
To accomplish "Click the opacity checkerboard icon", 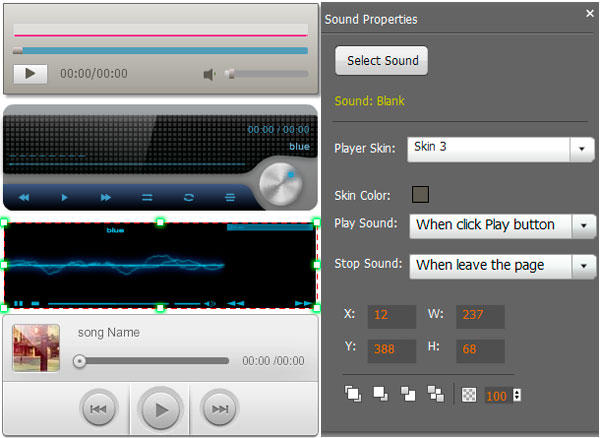I will 470,394.
